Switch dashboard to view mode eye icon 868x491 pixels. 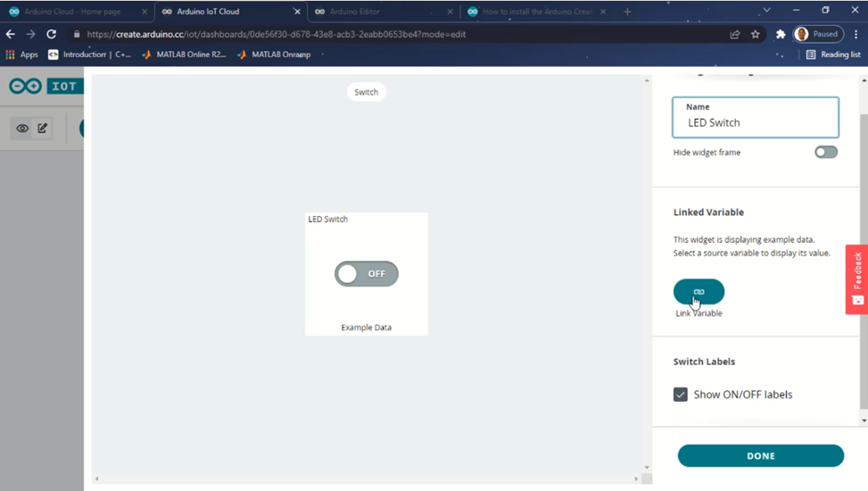pyautogui.click(x=22, y=129)
